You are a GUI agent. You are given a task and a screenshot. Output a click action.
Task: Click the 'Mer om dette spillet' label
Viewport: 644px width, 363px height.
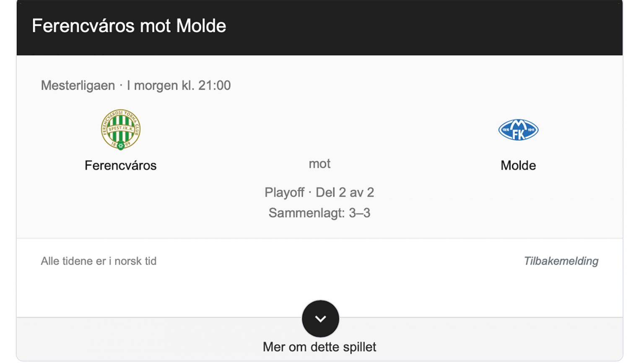click(319, 347)
